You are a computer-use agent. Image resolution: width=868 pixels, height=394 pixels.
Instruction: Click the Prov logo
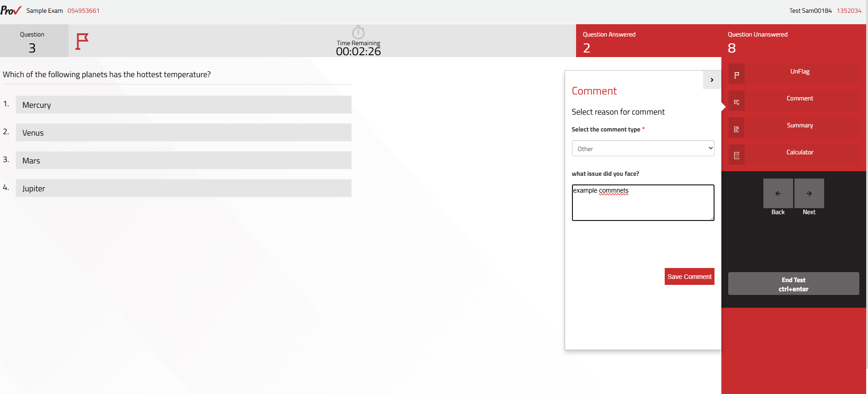[11, 10]
